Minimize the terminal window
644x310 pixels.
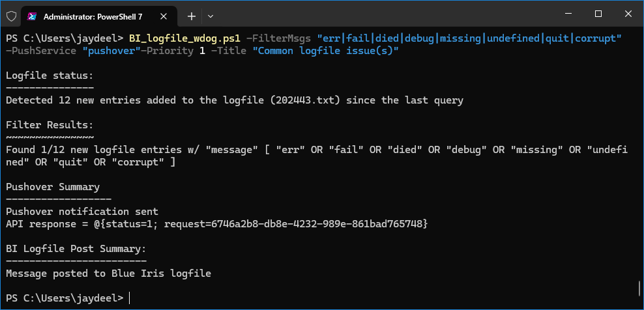pyautogui.click(x=568, y=14)
